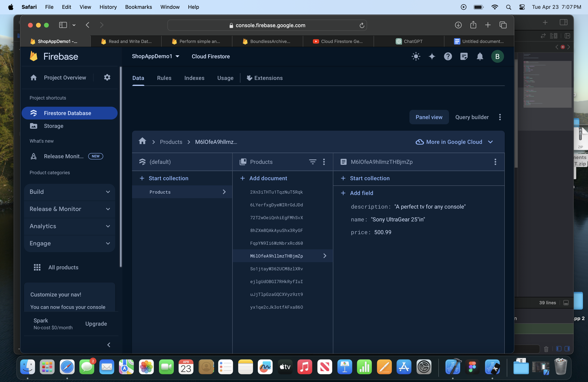This screenshot has height=382, width=588.
Task: Open filter options in Products panel
Action: click(313, 162)
